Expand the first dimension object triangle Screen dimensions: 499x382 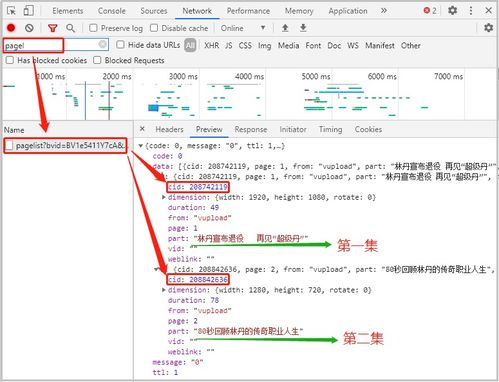[164, 197]
